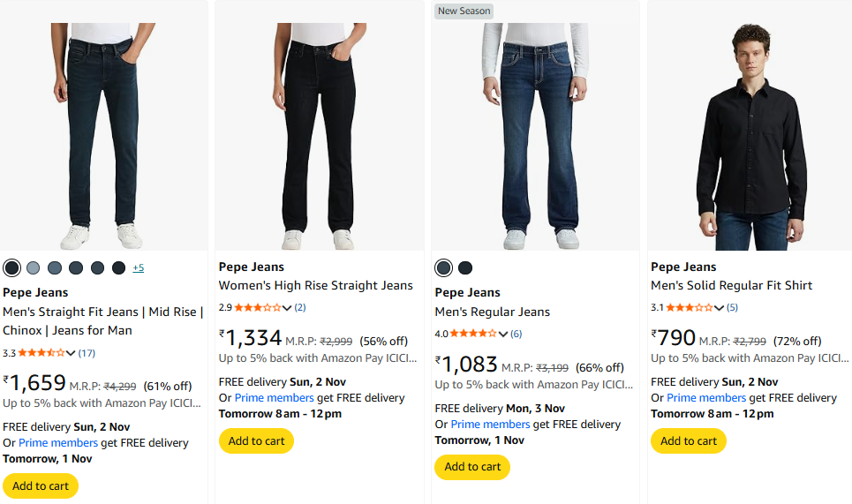Select the lightest grey-blue swatch for Straight Fit Jeans
Image resolution: width=852 pixels, height=504 pixels.
pyautogui.click(x=34, y=267)
